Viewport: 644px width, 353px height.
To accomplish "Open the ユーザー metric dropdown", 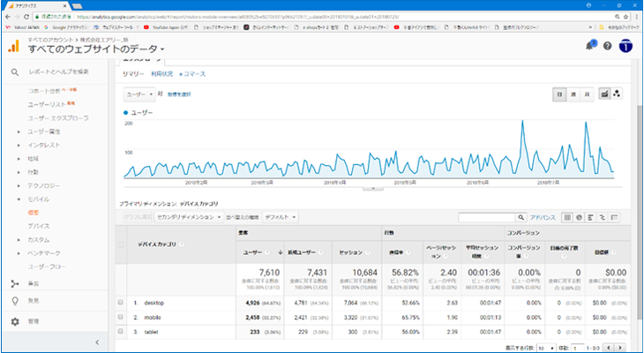I will click(x=139, y=94).
